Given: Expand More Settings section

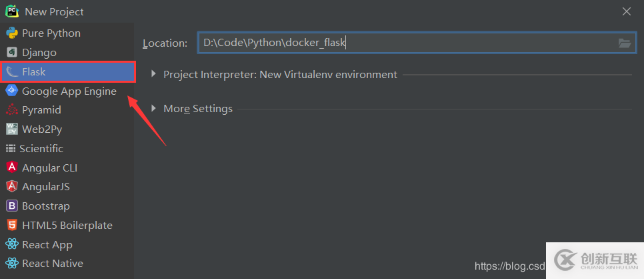Looking at the screenshot, I should [x=154, y=109].
